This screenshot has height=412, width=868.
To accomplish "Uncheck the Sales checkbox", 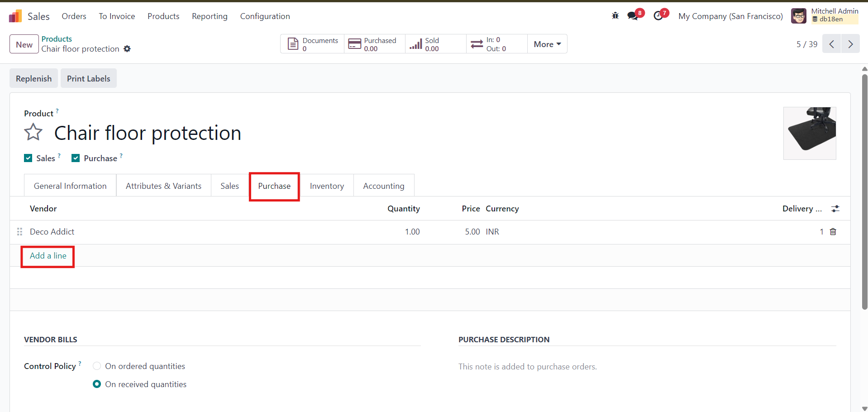I will 28,158.
